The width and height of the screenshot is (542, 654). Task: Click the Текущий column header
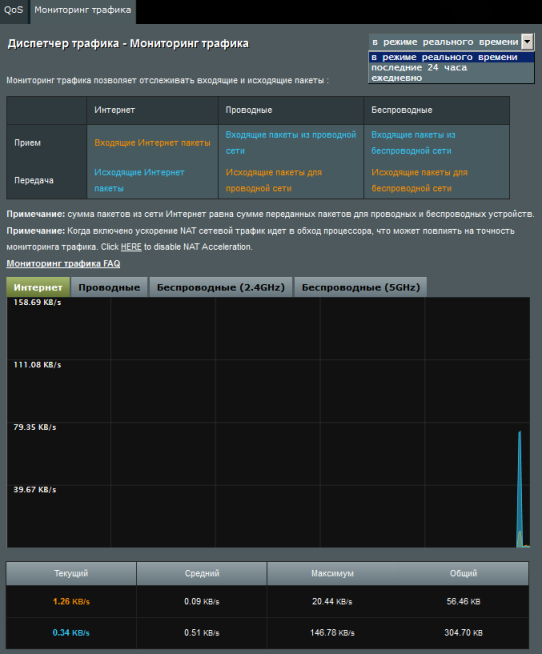pos(71,574)
